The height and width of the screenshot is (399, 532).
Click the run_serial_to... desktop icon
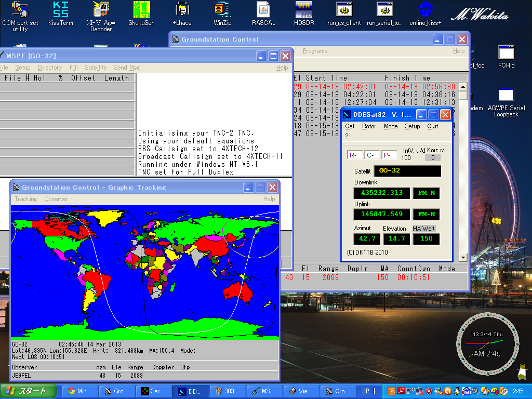click(x=384, y=14)
